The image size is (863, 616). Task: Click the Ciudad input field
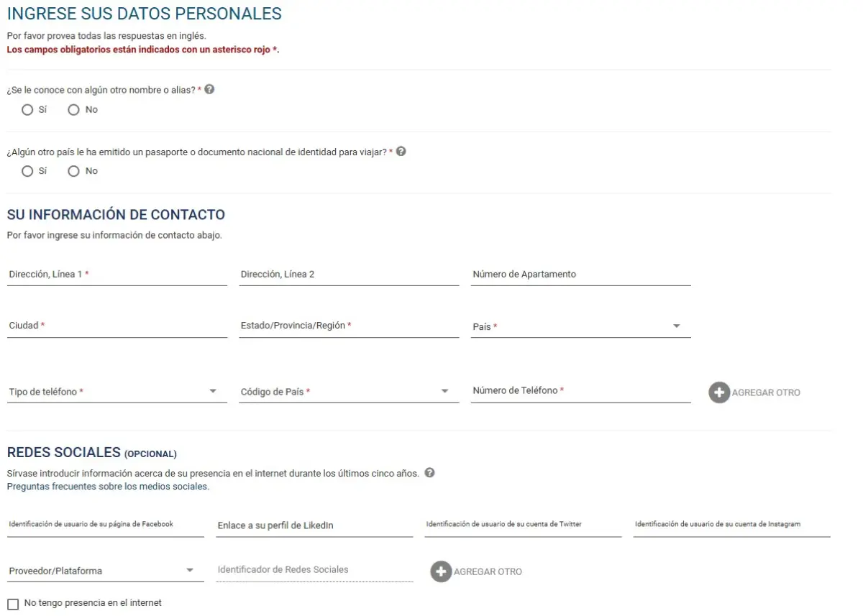(117, 326)
